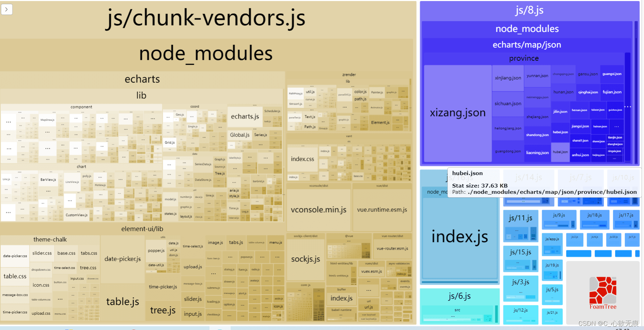Select the xizang.json block

(x=457, y=113)
